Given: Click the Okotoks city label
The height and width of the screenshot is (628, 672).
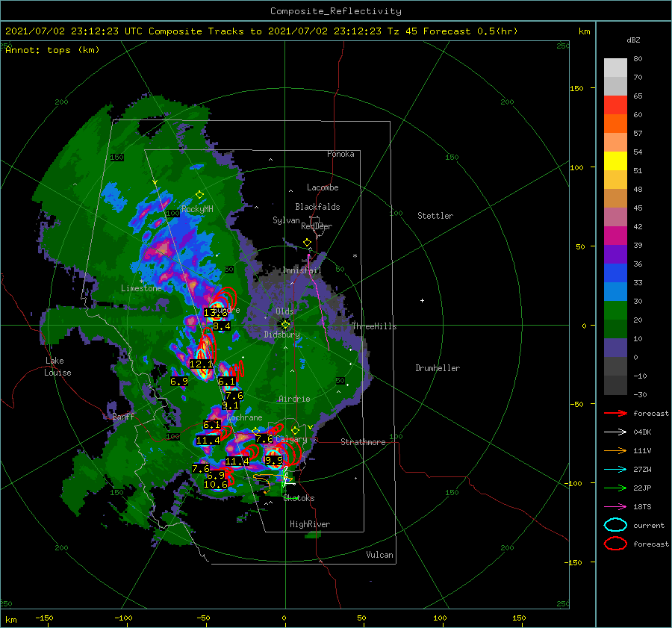Looking at the screenshot, I should point(299,498).
